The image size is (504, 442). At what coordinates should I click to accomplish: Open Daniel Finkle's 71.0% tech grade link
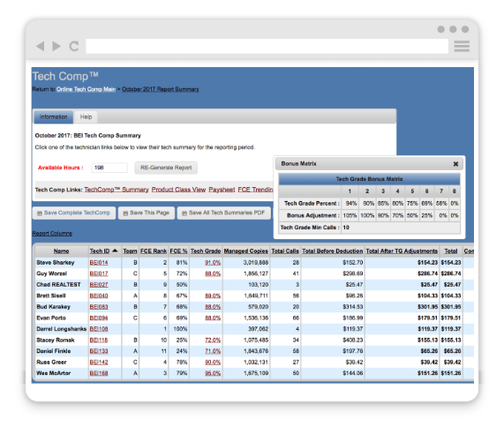(213, 351)
